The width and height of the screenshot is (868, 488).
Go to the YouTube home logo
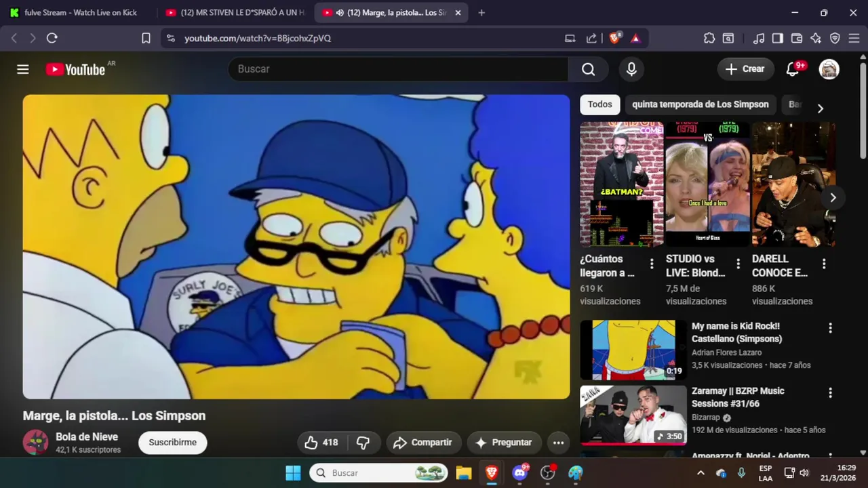tap(75, 69)
